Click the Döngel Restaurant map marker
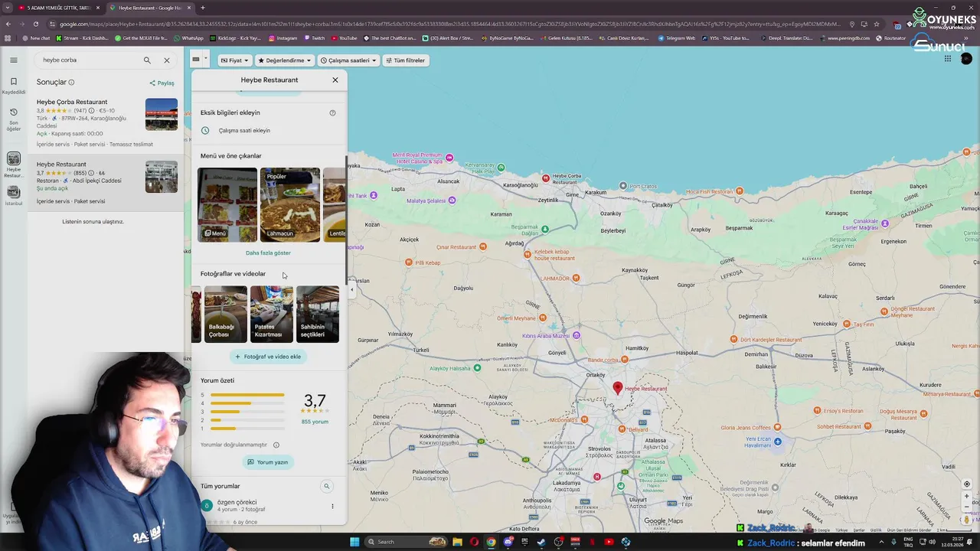The image size is (980, 551). [884, 311]
